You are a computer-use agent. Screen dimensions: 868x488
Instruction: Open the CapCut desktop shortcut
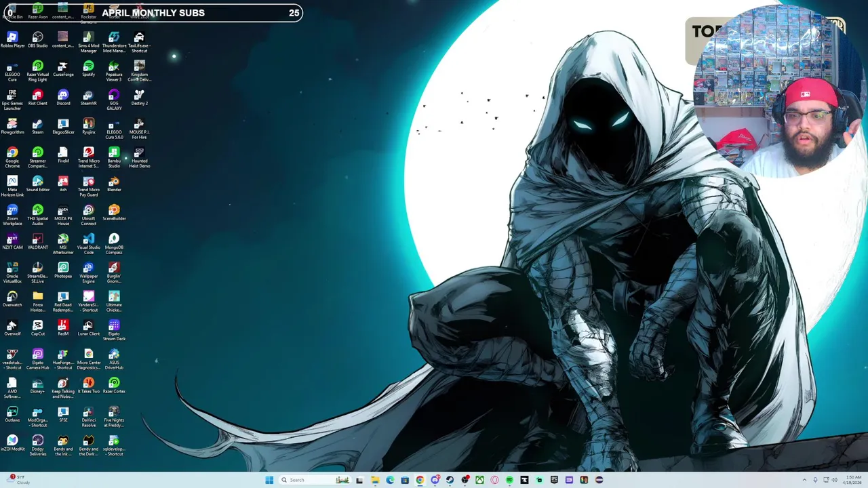click(38, 328)
